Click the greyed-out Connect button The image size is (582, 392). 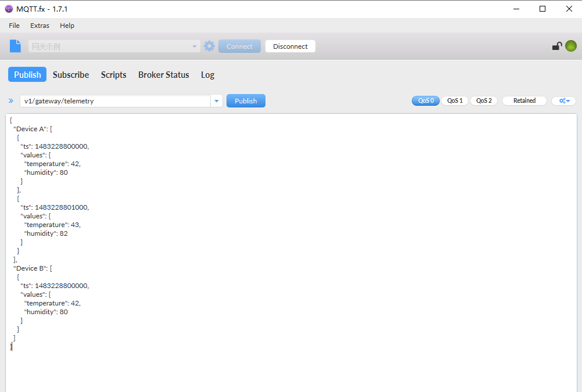(239, 46)
